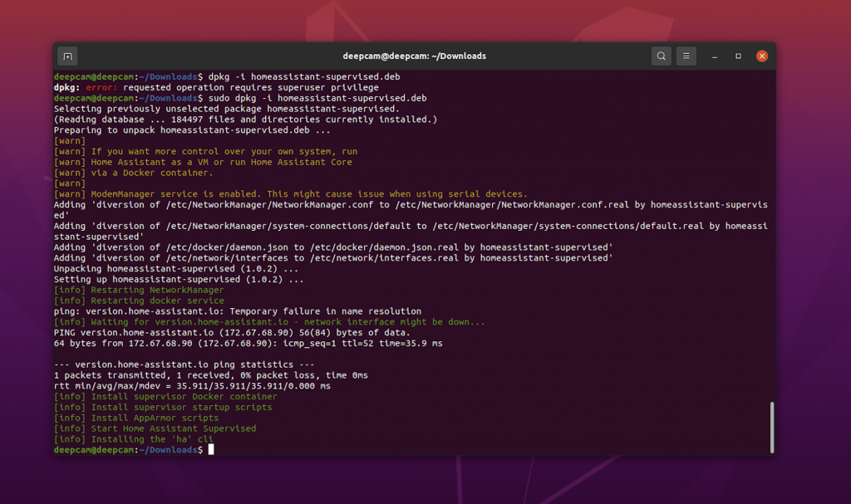The height and width of the screenshot is (504, 851).
Task: Click the command prompt cursor on last line
Action: [211, 450]
